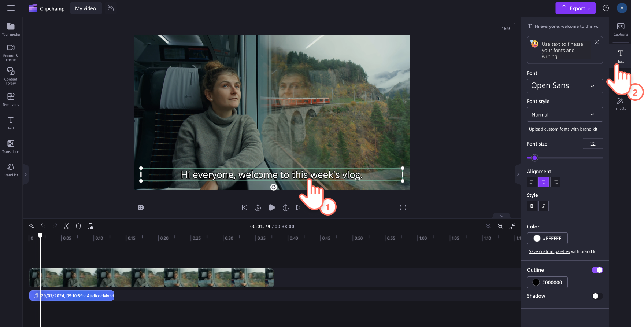The height and width of the screenshot is (327, 644).
Task: Open Your media panel
Action: (x=11, y=29)
